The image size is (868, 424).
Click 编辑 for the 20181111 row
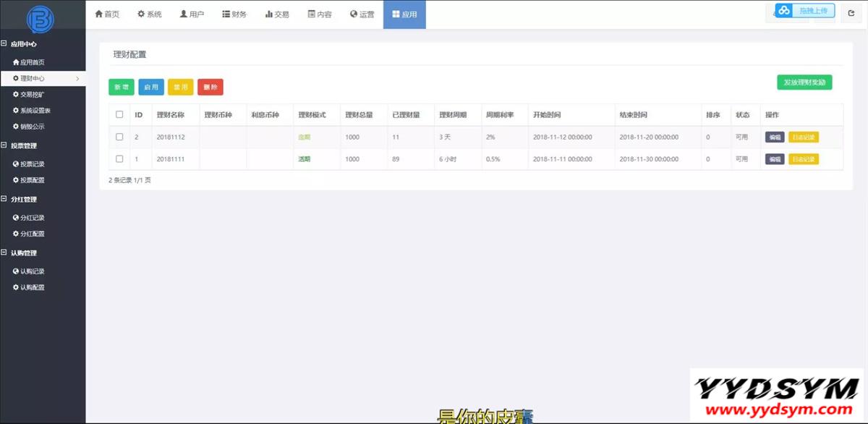click(774, 159)
